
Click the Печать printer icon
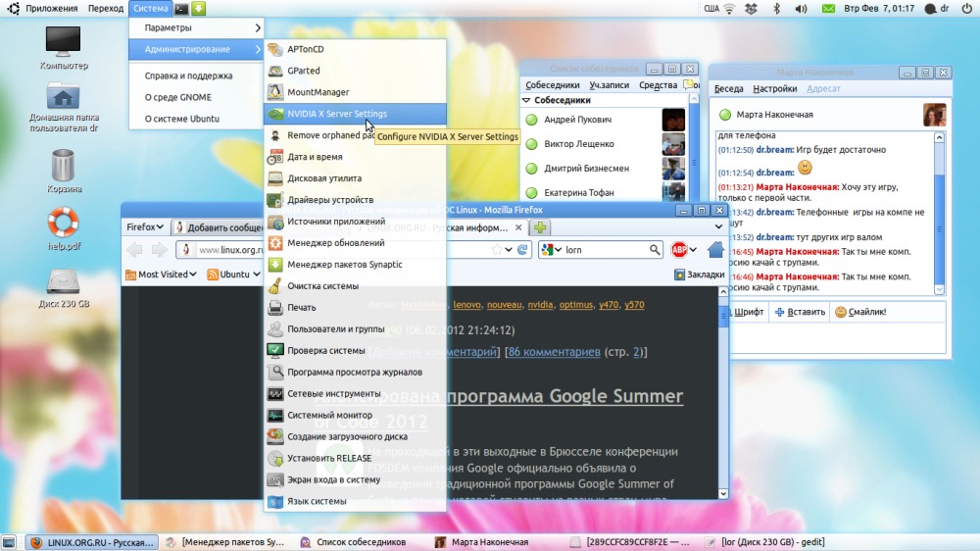tap(275, 308)
